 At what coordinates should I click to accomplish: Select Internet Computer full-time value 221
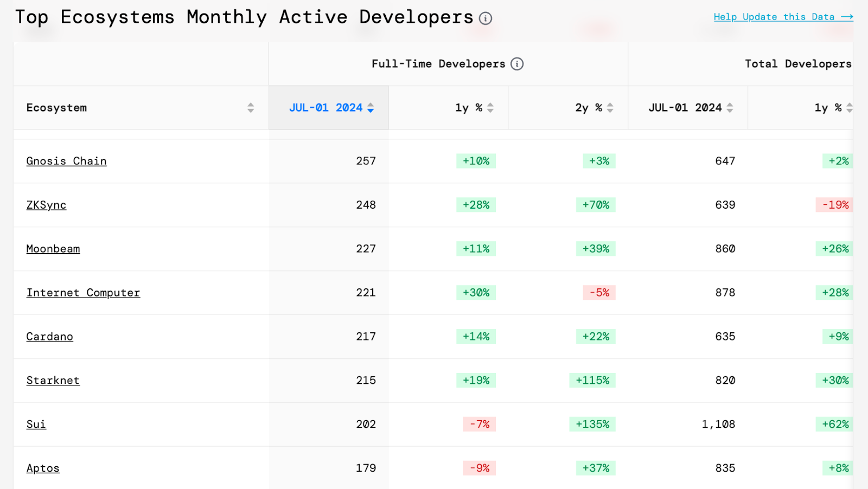point(366,293)
